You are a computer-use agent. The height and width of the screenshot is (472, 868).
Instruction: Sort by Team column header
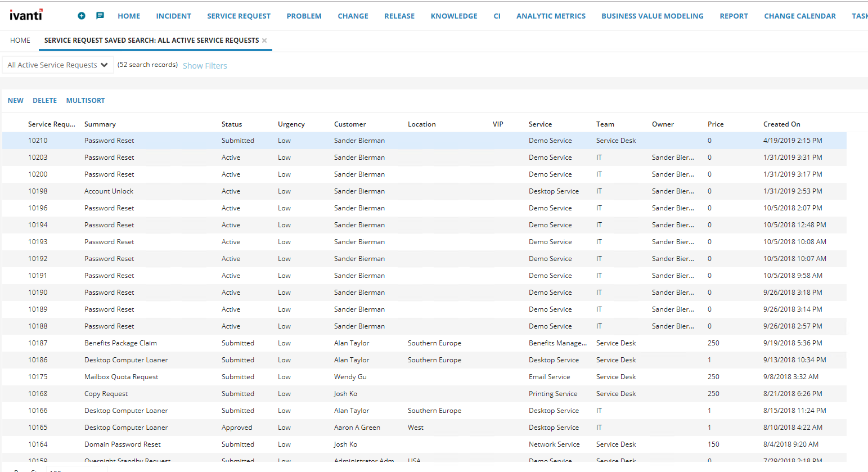pyautogui.click(x=605, y=124)
